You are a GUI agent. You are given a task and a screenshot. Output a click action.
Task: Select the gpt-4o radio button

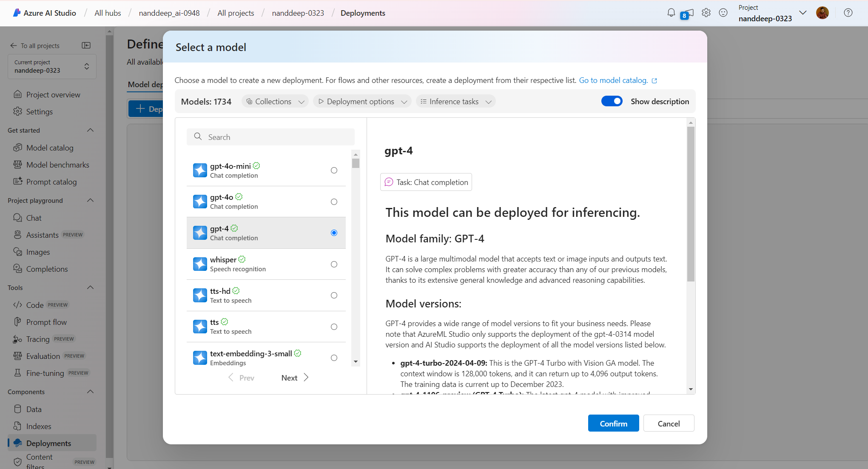click(x=334, y=202)
